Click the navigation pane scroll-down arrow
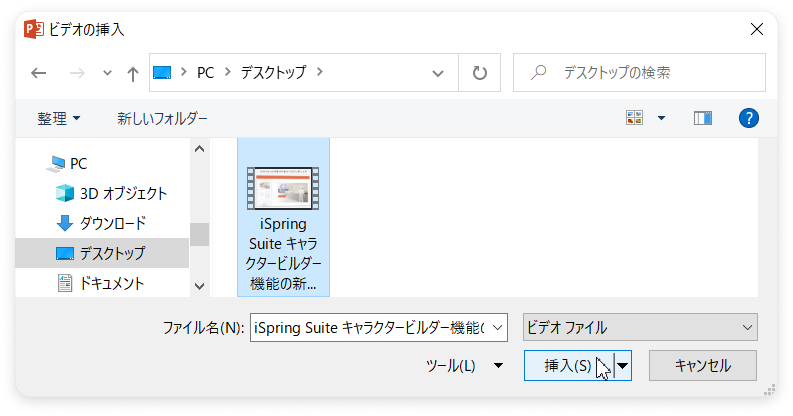793x416 pixels. pos(200,286)
